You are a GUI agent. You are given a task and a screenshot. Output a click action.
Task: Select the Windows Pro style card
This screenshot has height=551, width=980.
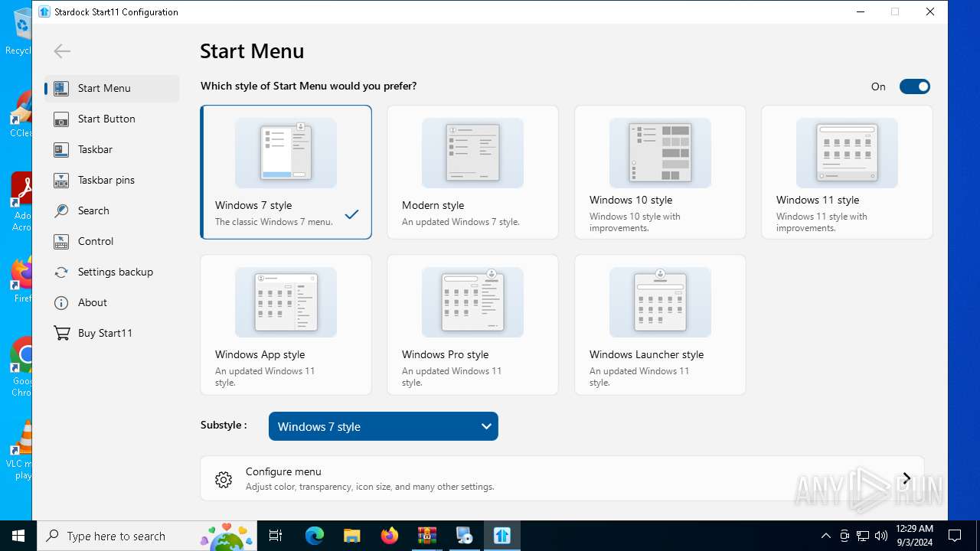(x=472, y=325)
